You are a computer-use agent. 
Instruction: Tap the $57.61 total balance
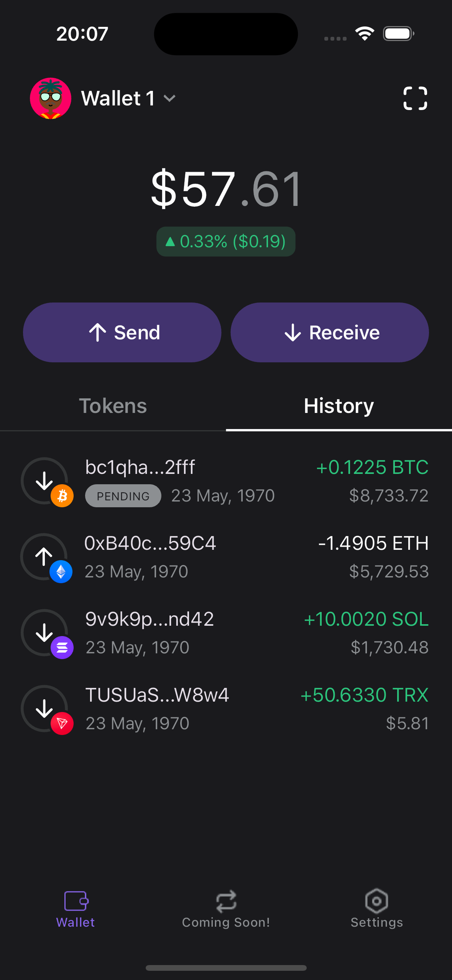pyautogui.click(x=226, y=189)
